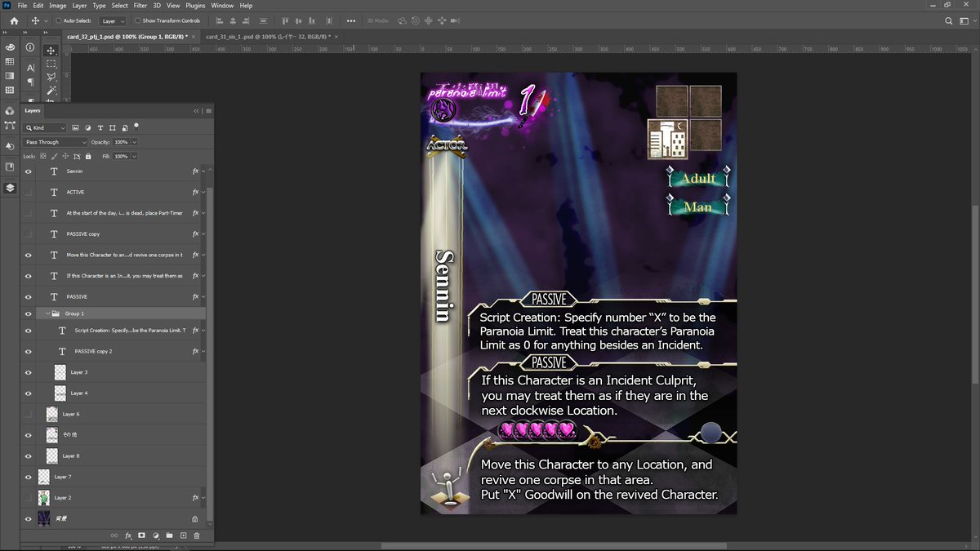Open the Move tool preset picker arrow

47,20
